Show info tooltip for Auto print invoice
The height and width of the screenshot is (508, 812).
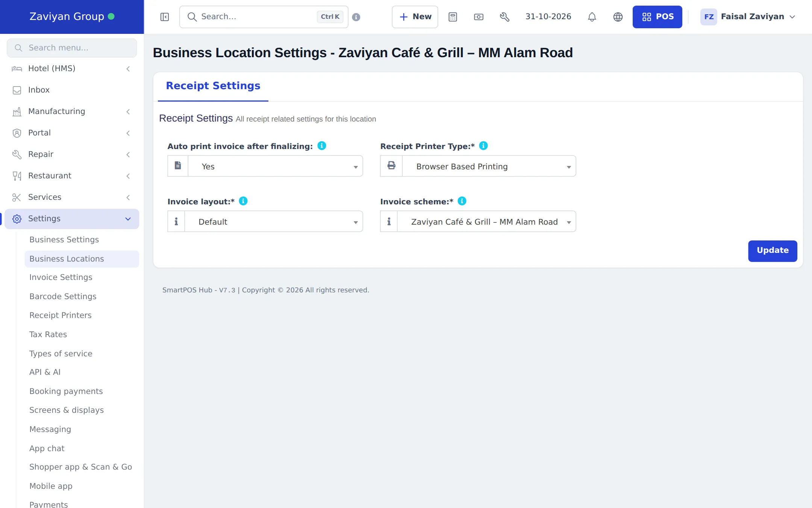click(322, 146)
